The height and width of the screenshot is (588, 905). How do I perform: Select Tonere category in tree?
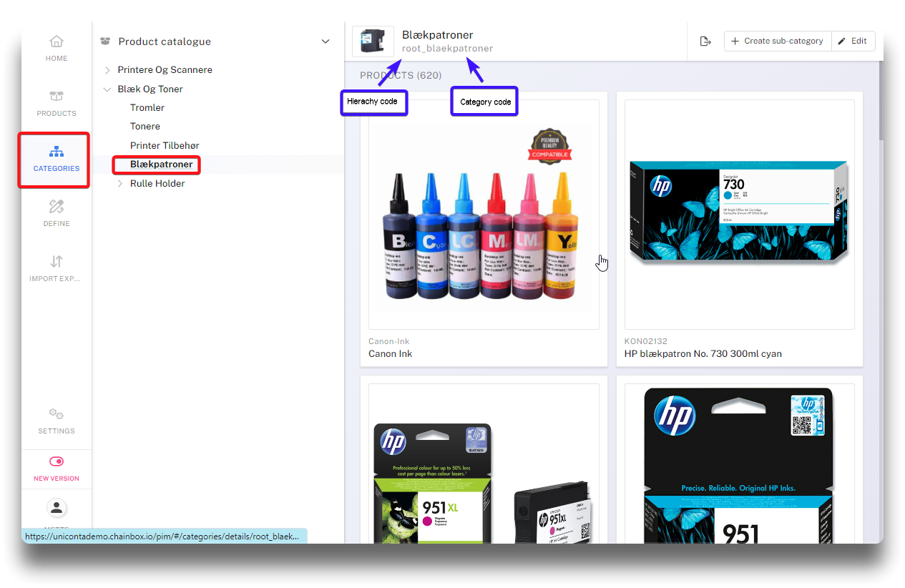pyautogui.click(x=145, y=127)
